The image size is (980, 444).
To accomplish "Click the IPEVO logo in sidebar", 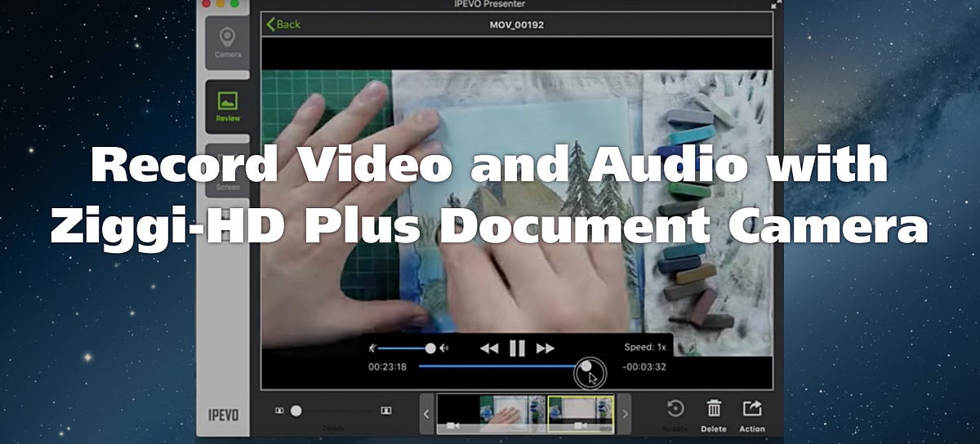I will [x=222, y=415].
